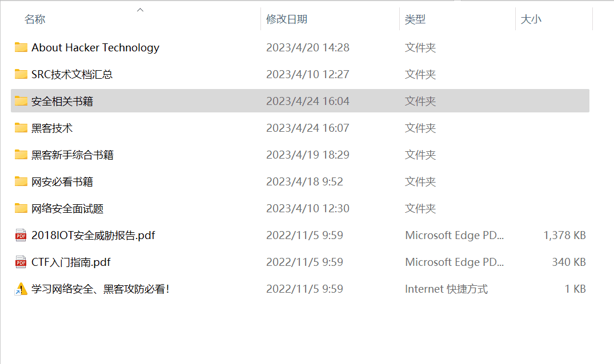The height and width of the screenshot is (364, 614).
Task: Select the SRC技术文档汇总 folder icon
Action: [21, 74]
